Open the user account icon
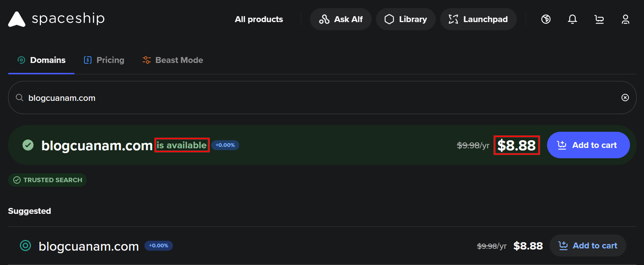 [626, 19]
